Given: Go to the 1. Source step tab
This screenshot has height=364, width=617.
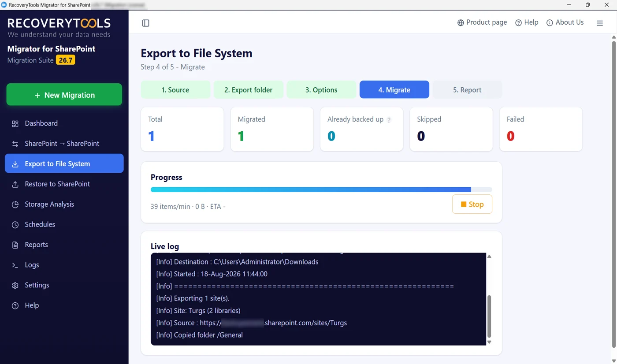Looking at the screenshot, I should click(x=175, y=89).
